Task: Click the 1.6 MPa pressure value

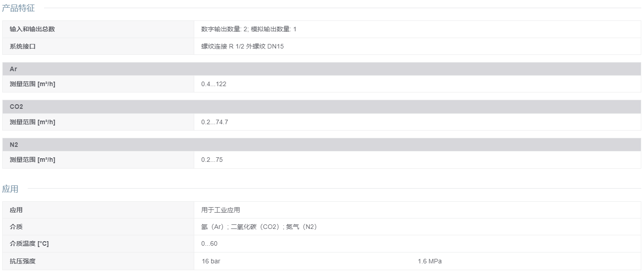Action: point(430,261)
